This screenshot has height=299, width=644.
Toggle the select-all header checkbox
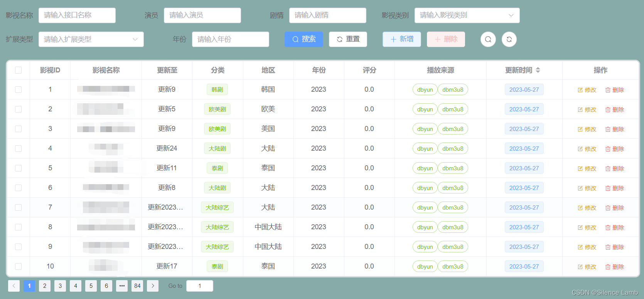pyautogui.click(x=18, y=70)
